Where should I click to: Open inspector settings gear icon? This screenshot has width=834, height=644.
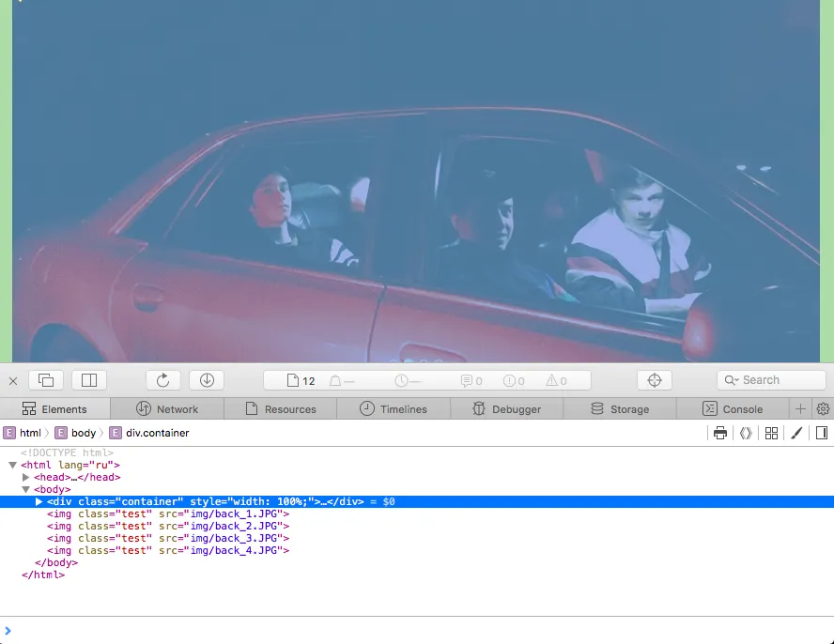click(823, 409)
